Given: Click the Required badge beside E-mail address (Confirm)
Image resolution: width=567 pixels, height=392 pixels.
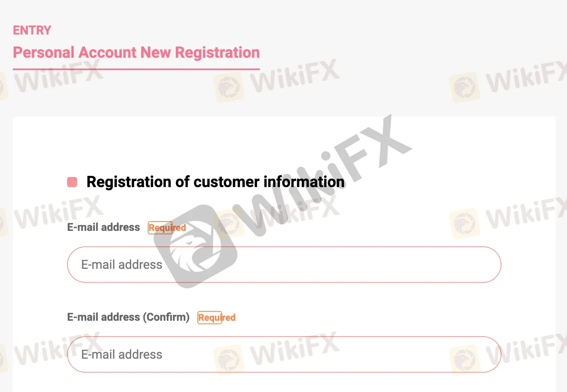Looking at the screenshot, I should click(216, 318).
